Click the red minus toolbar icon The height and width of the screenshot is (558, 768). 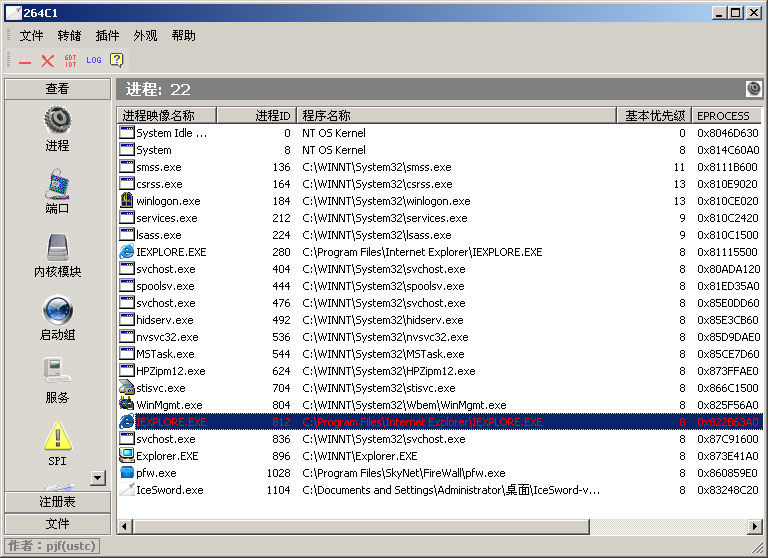[x=25, y=62]
